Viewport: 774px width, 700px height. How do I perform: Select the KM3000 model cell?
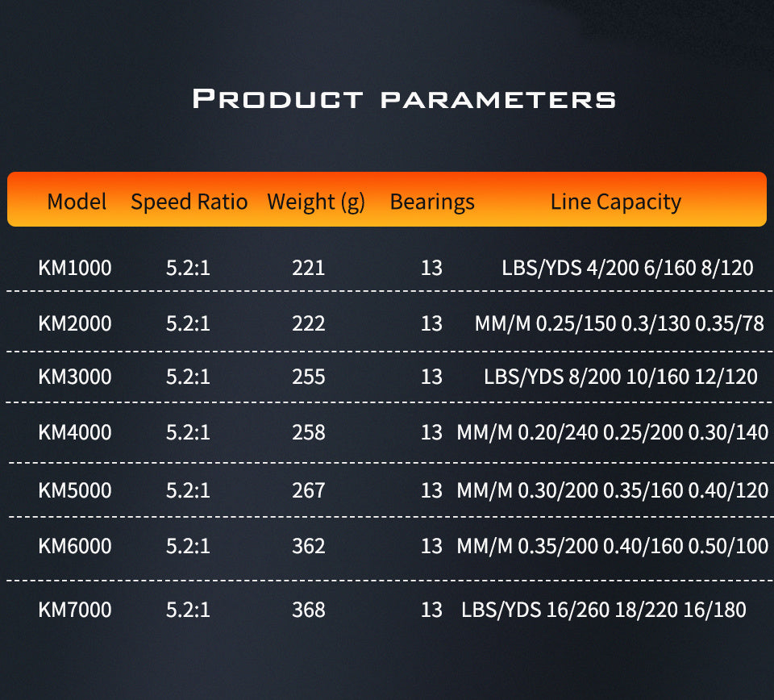(x=75, y=377)
